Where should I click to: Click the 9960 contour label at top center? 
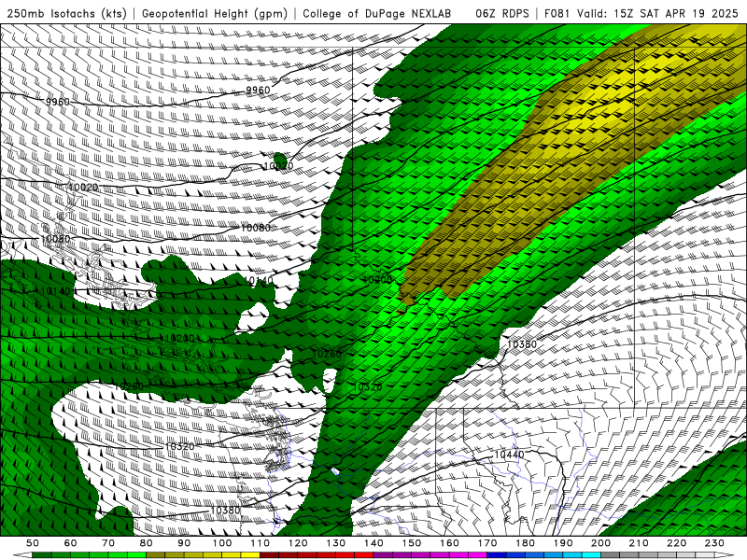(258, 91)
